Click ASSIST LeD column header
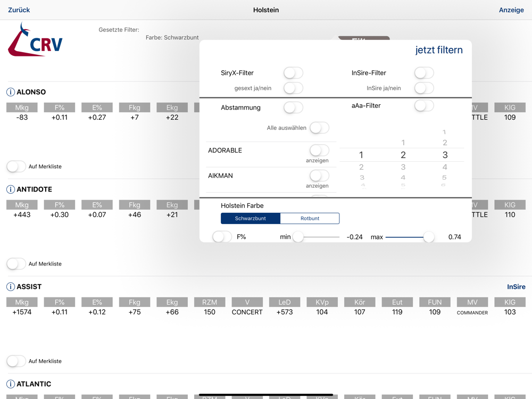Screen dimensions: 532x399 click(x=285, y=302)
